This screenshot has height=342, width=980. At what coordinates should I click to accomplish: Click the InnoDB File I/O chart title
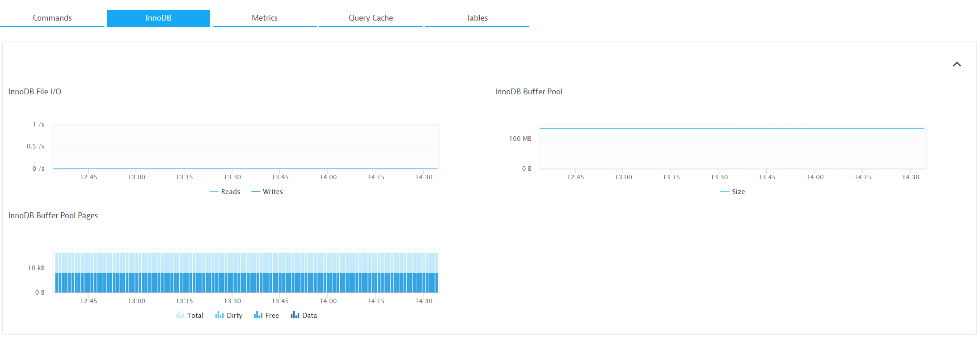tap(35, 92)
